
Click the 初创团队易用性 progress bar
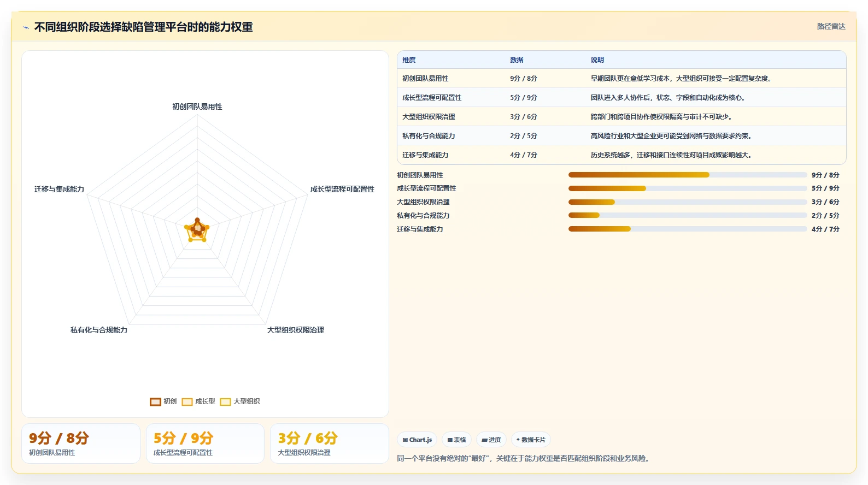point(688,175)
